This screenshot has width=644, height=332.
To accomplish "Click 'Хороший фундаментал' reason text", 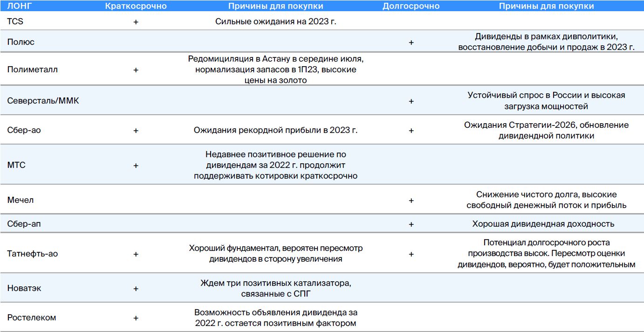I will (x=275, y=254).
